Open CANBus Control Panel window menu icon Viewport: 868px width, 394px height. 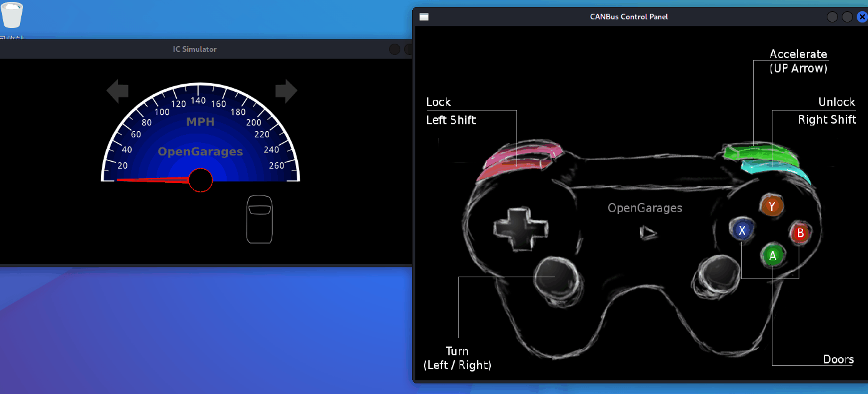click(x=424, y=17)
